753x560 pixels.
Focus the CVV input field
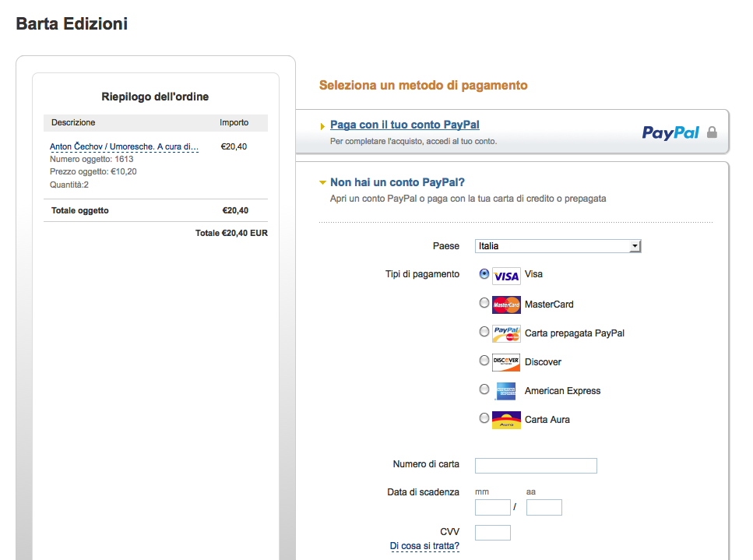pyautogui.click(x=493, y=533)
